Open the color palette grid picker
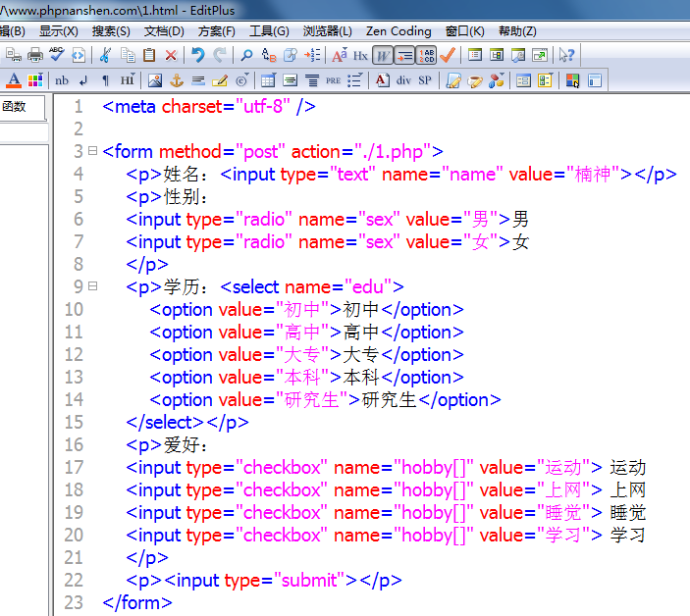 35,80
